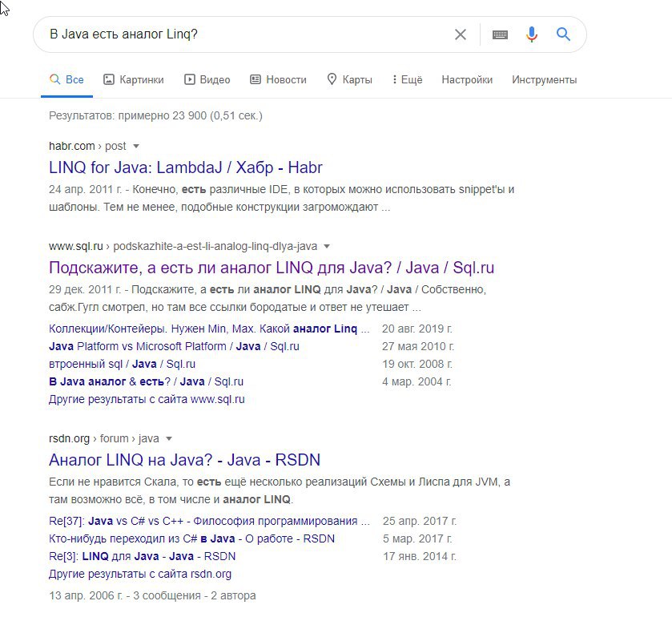672x617 pixels.
Task: Click the date 25 апр. 2017 г.
Action: click(420, 521)
